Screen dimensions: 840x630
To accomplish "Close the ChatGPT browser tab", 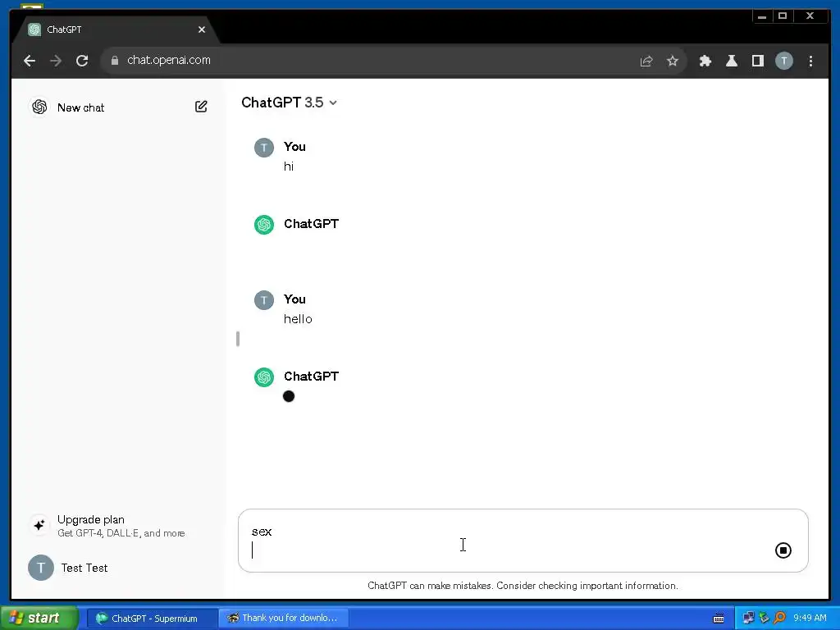I will 202,30.
